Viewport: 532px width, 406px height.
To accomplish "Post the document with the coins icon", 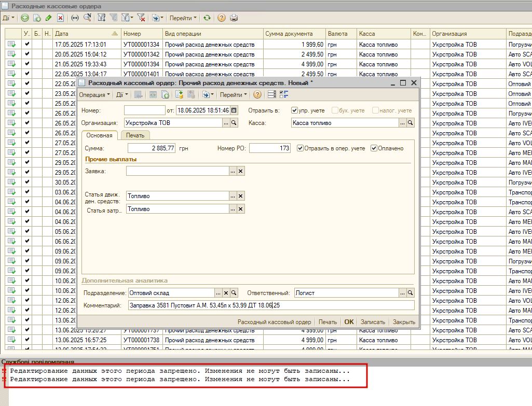I will click(x=179, y=95).
